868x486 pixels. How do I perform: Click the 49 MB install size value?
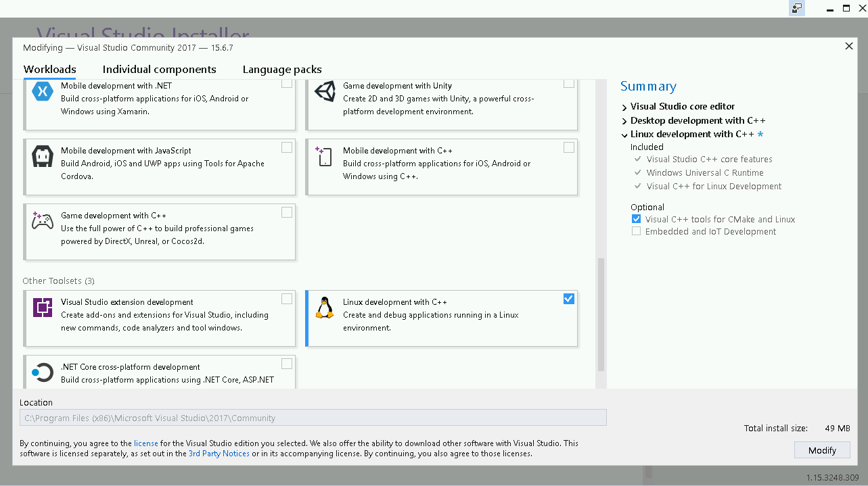point(838,429)
